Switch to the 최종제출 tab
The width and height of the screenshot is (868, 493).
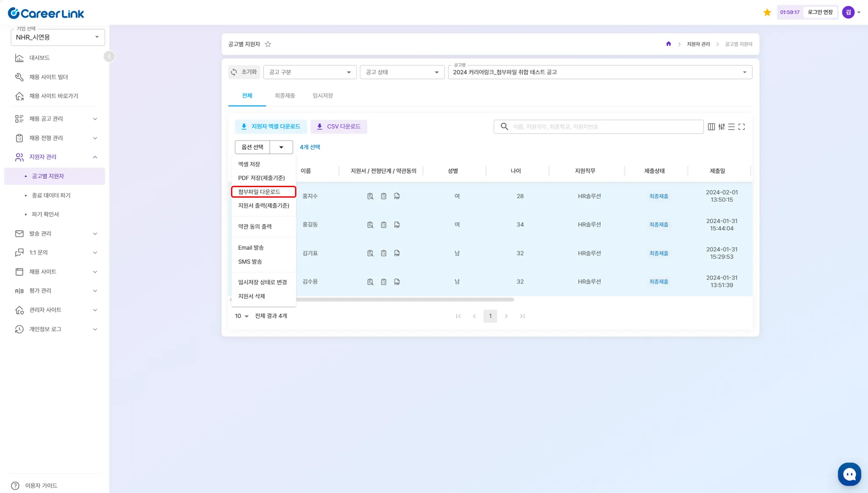tap(285, 96)
